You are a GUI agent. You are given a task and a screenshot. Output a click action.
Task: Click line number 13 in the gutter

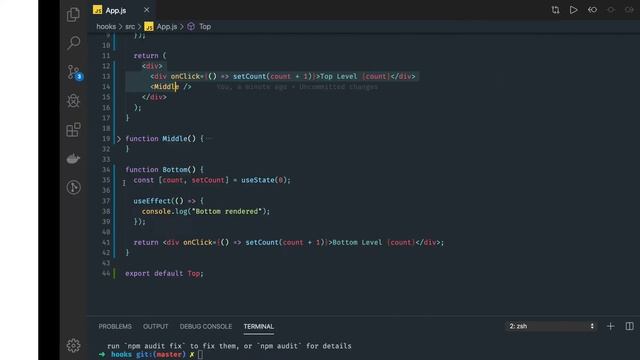[106, 76]
